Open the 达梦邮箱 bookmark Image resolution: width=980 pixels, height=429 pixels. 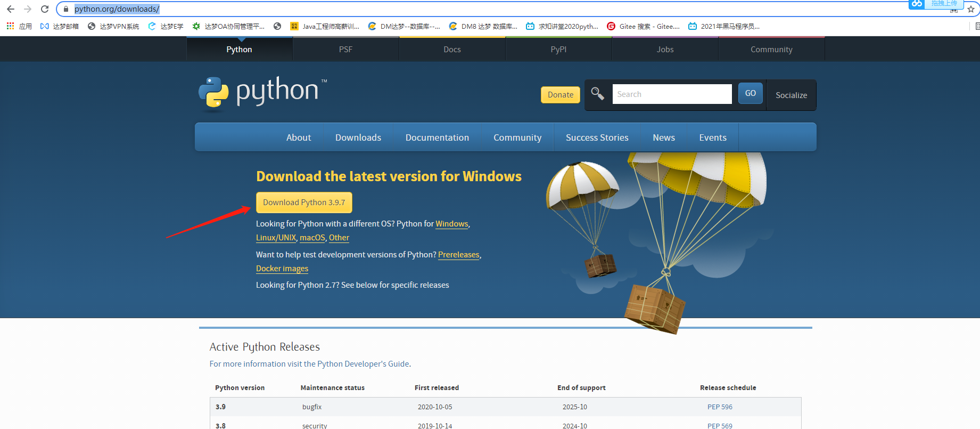60,26
